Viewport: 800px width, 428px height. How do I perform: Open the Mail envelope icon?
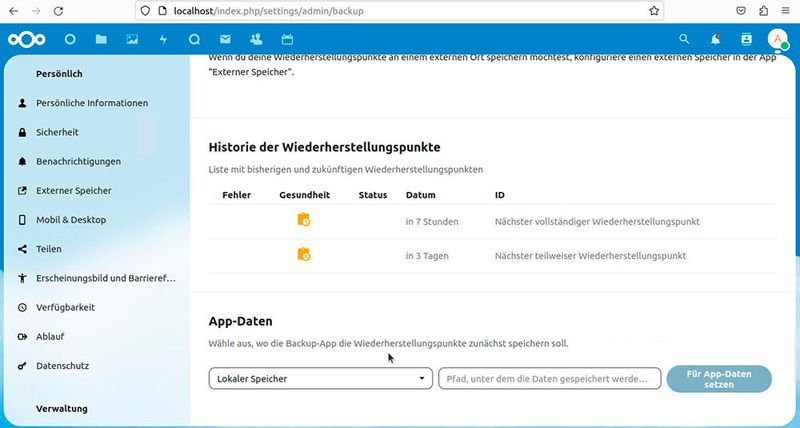tap(225, 39)
